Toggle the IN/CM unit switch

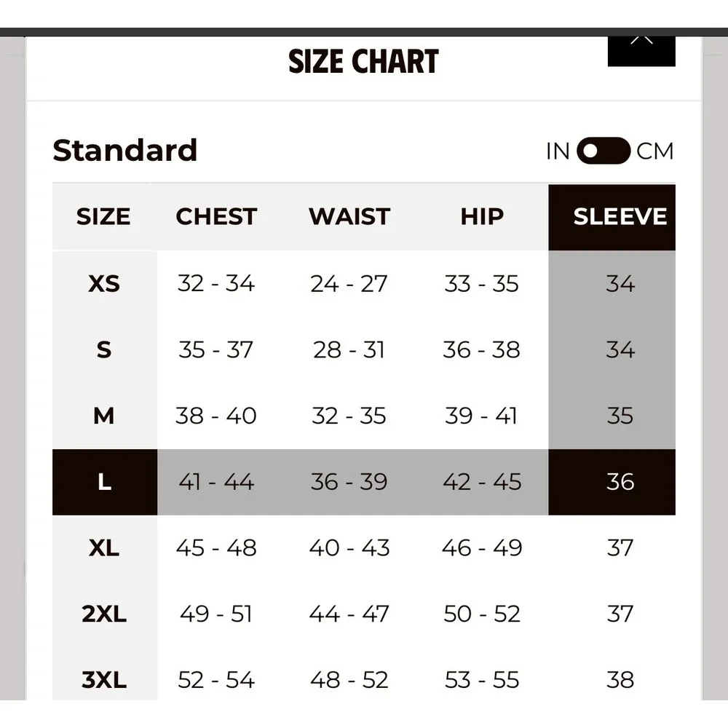[603, 151]
